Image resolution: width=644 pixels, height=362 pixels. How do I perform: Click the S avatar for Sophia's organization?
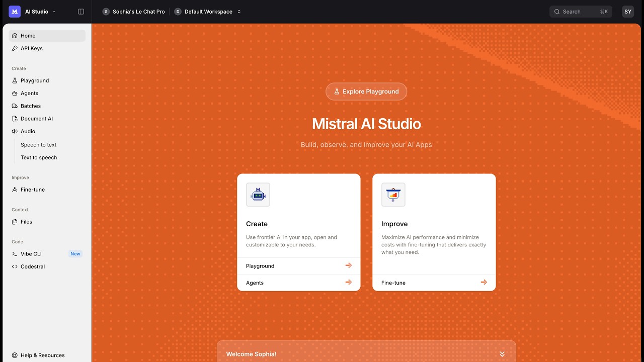(x=106, y=12)
